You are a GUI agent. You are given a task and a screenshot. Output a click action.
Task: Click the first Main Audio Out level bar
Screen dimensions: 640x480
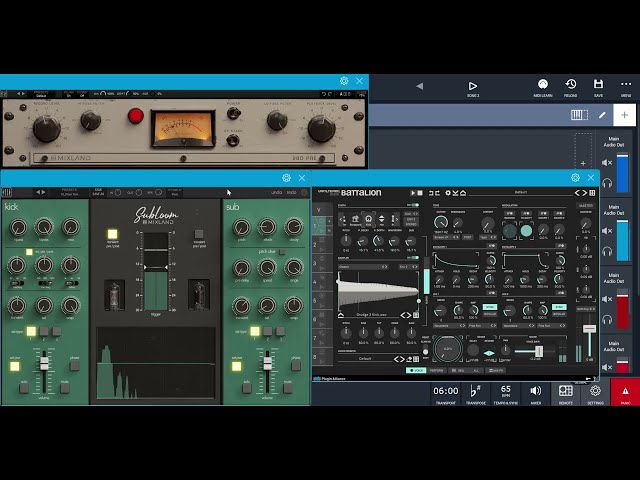click(x=622, y=173)
